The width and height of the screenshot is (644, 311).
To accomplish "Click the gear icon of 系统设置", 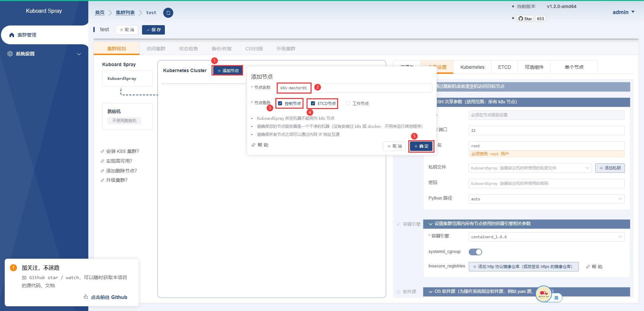I will pyautogui.click(x=10, y=54).
